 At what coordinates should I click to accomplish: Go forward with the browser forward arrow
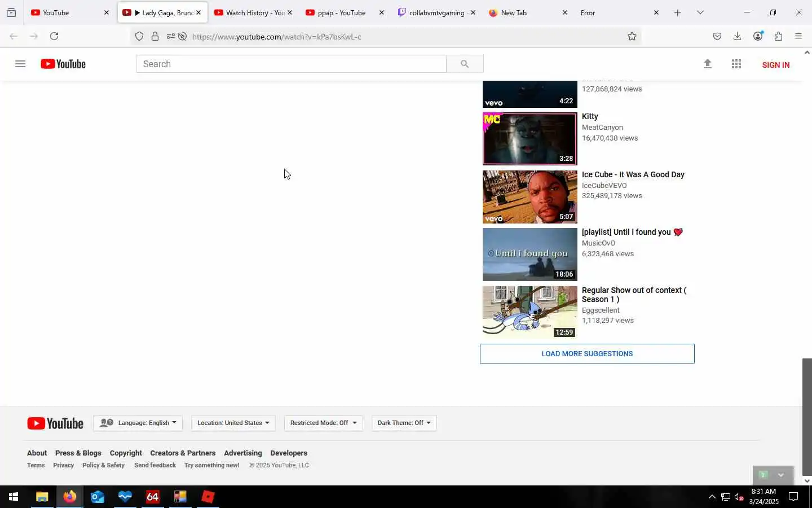34,36
